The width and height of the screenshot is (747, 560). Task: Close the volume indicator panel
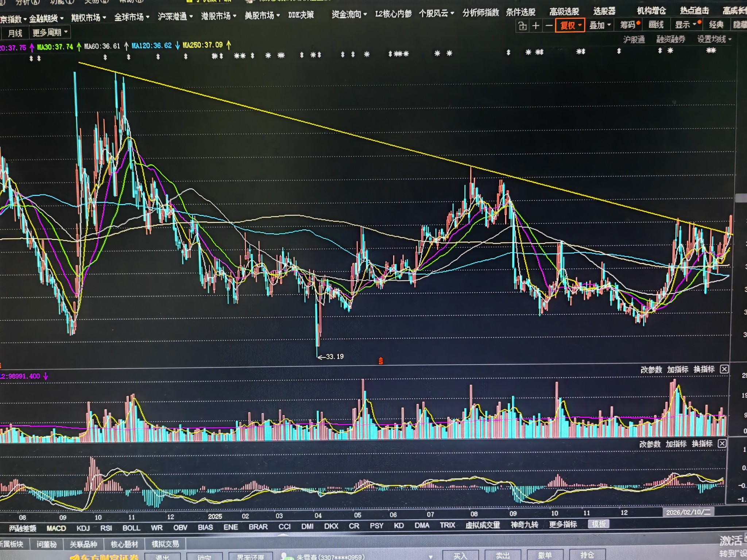click(724, 369)
